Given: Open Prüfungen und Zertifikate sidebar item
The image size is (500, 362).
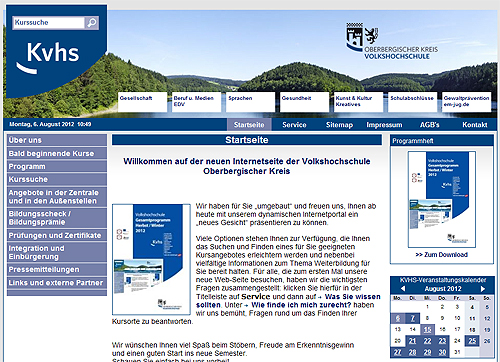Looking at the screenshot, I should [x=57, y=235].
